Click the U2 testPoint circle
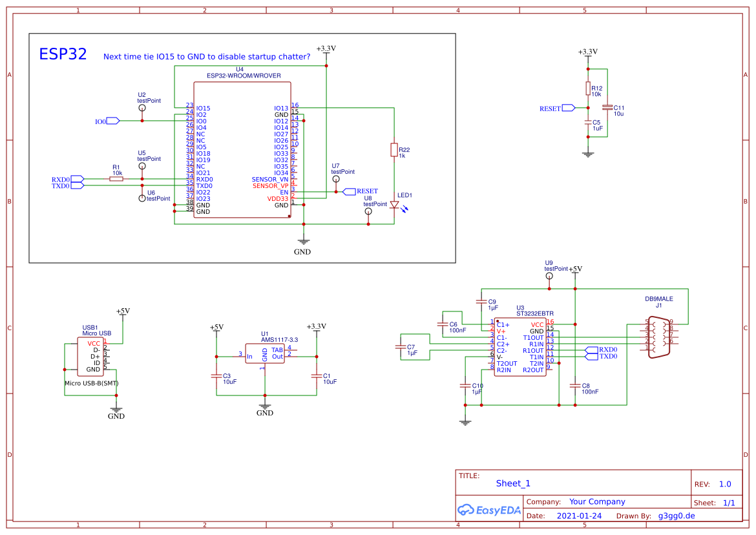 point(142,107)
